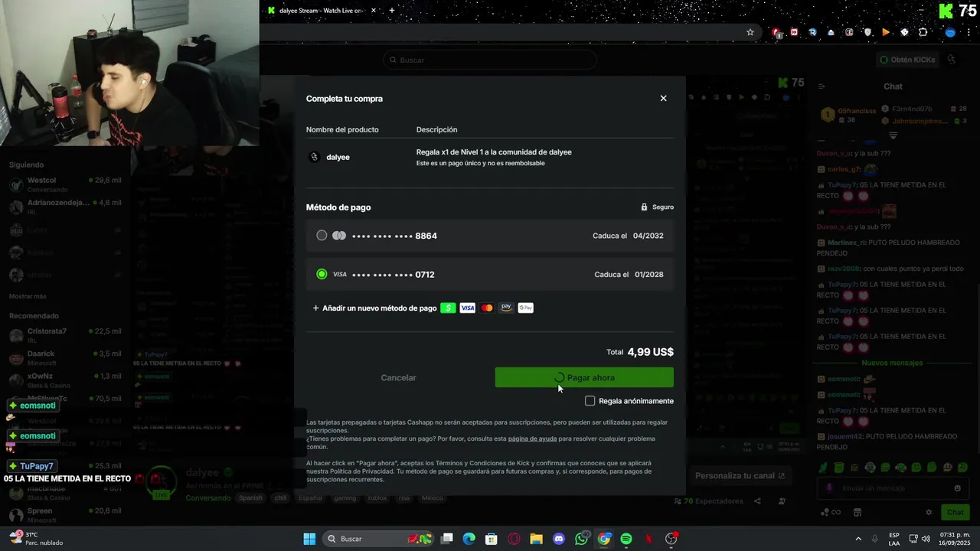Click the gaming tag under the stream
The width and height of the screenshot is (980, 551).
[345, 498]
